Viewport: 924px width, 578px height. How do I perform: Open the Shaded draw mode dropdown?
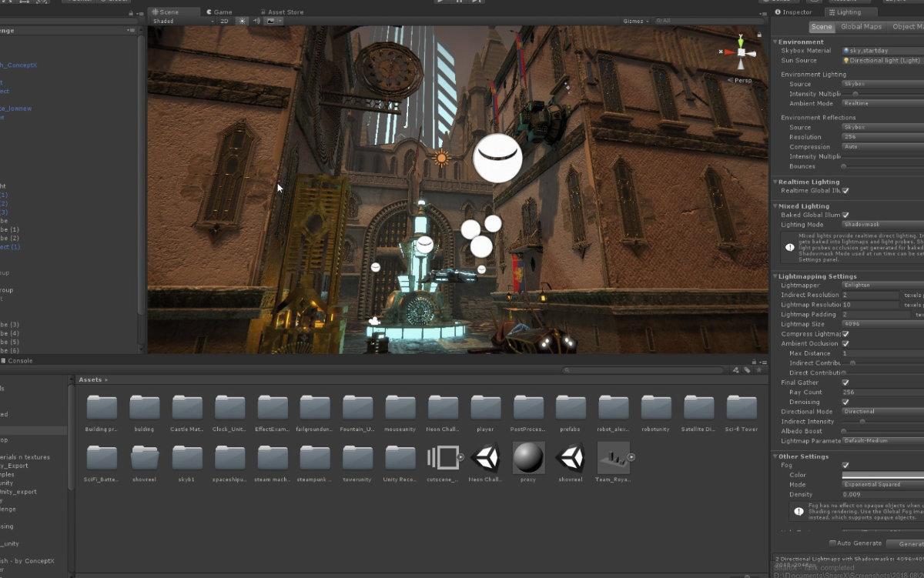click(x=184, y=22)
